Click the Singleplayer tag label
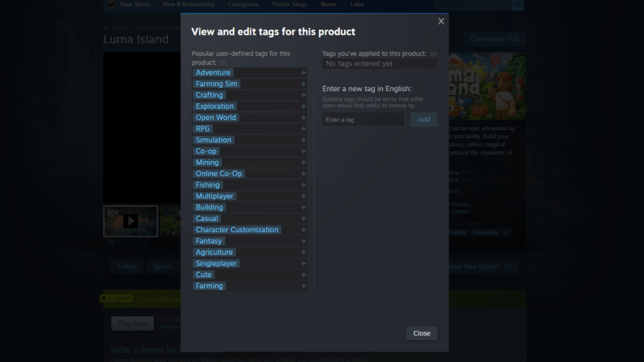This screenshot has height=362, width=644. (x=216, y=263)
